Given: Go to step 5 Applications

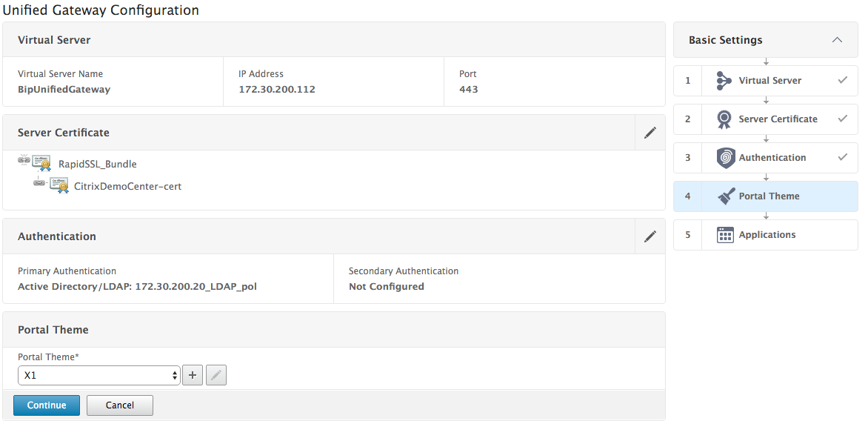Looking at the screenshot, I should click(767, 235).
